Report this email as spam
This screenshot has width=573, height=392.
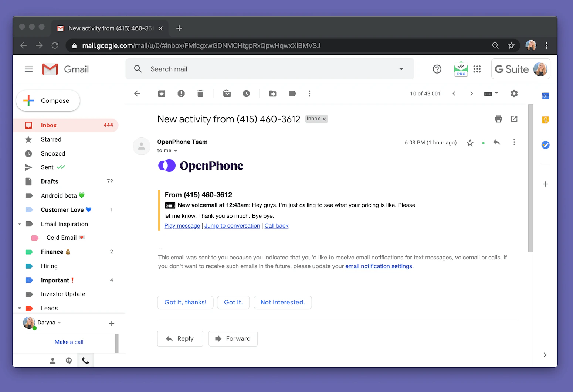point(181,93)
